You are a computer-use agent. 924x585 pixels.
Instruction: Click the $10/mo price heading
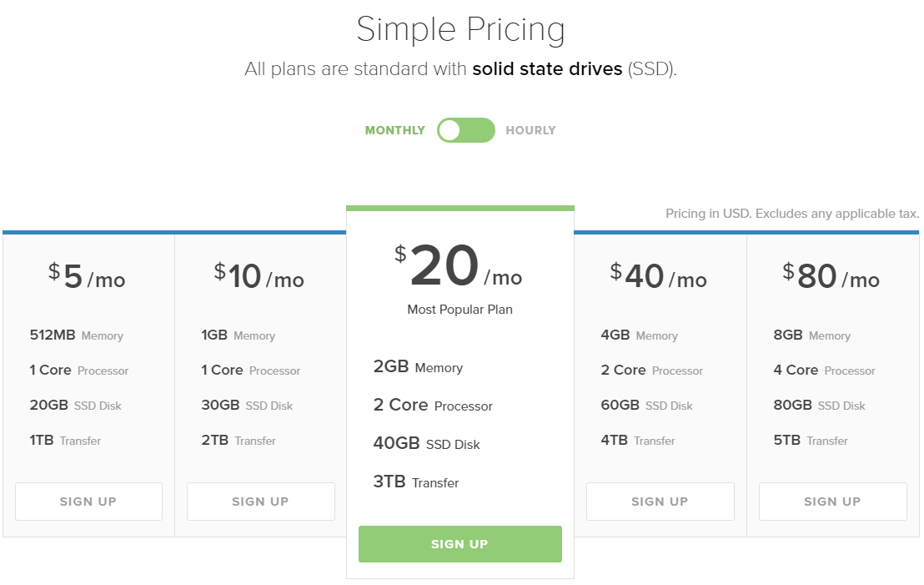click(x=259, y=276)
